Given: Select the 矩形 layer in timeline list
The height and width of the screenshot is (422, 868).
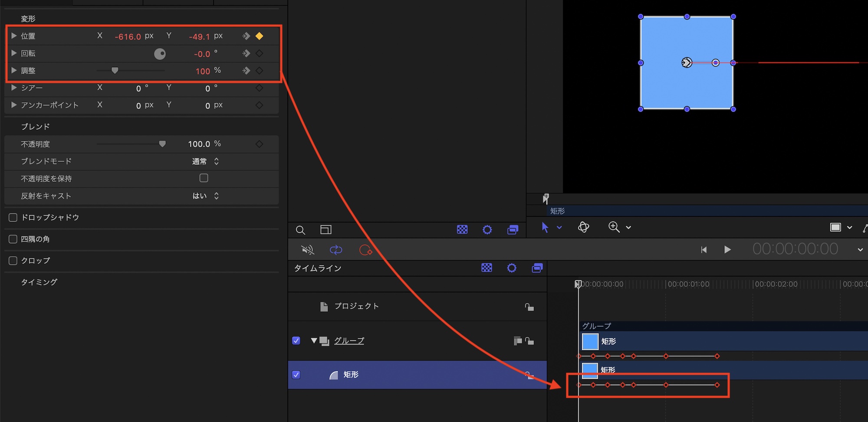Looking at the screenshot, I should [x=351, y=375].
